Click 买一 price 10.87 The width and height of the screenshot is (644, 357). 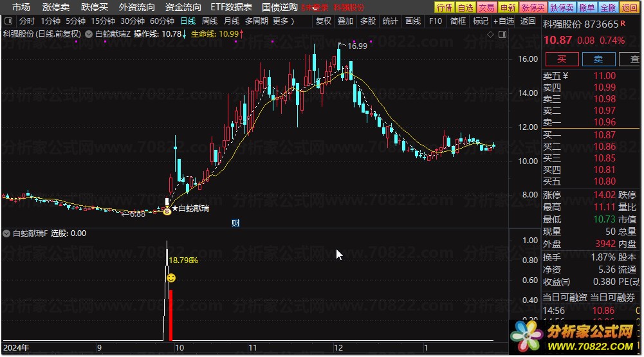coord(605,134)
